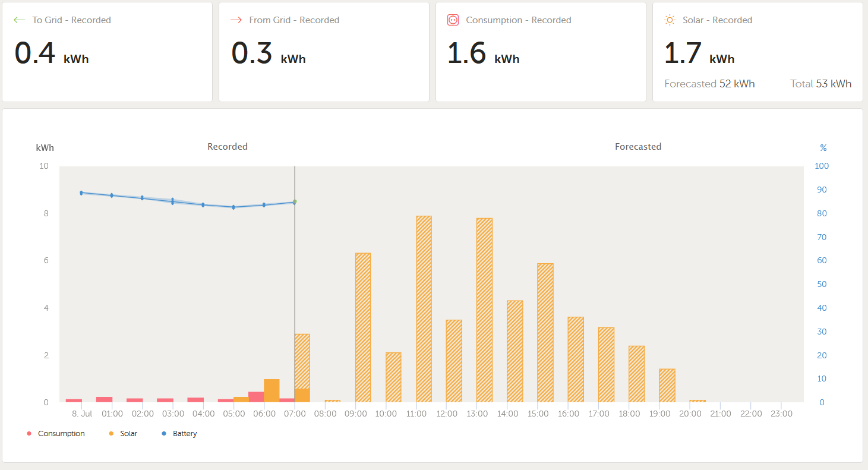Click the '8. Jul' x-axis label

point(82,414)
